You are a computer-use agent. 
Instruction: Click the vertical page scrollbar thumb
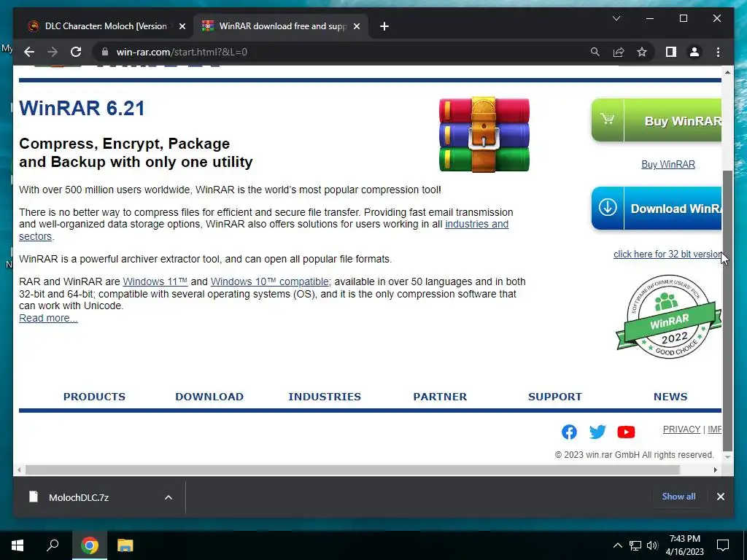click(x=727, y=309)
